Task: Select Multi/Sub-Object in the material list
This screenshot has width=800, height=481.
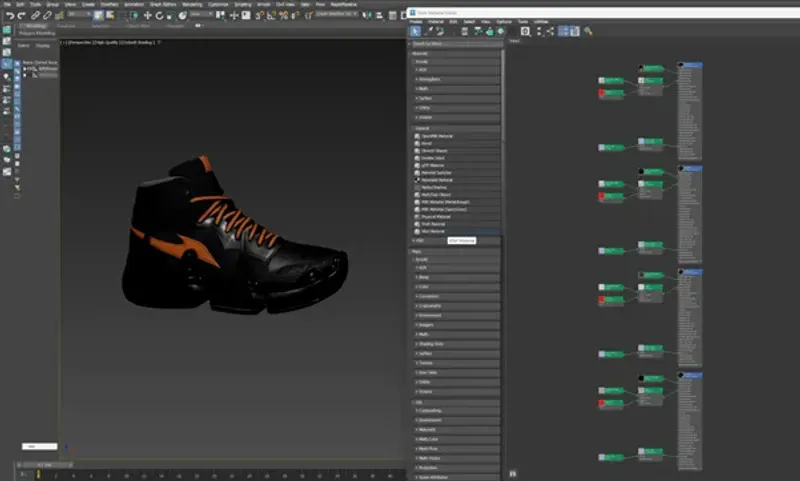Action: tap(436, 195)
